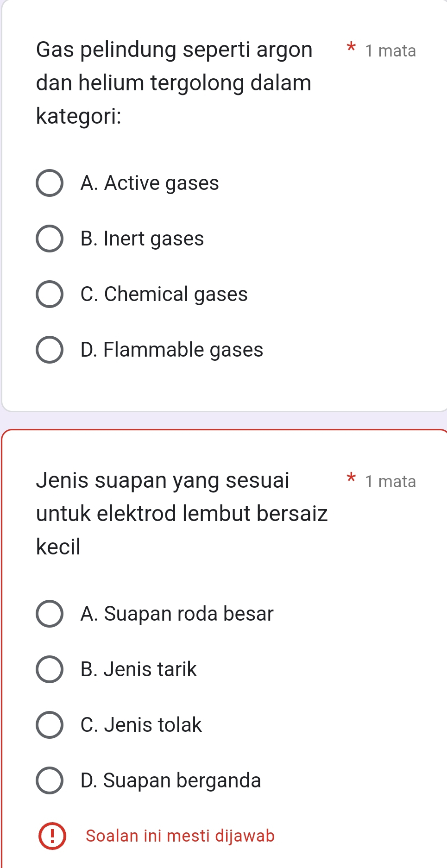The image size is (447, 868).
Task: Click the 'Inert gases' answer label text
Action: click(x=142, y=239)
